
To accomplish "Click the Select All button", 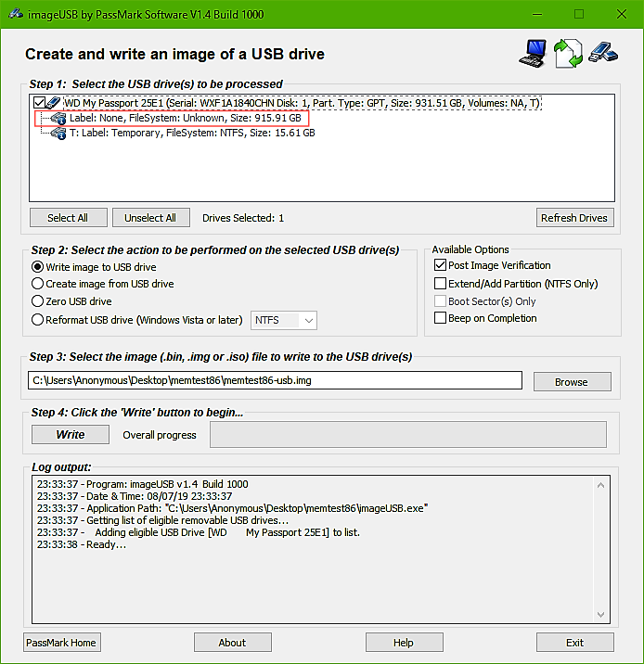I will (x=69, y=218).
